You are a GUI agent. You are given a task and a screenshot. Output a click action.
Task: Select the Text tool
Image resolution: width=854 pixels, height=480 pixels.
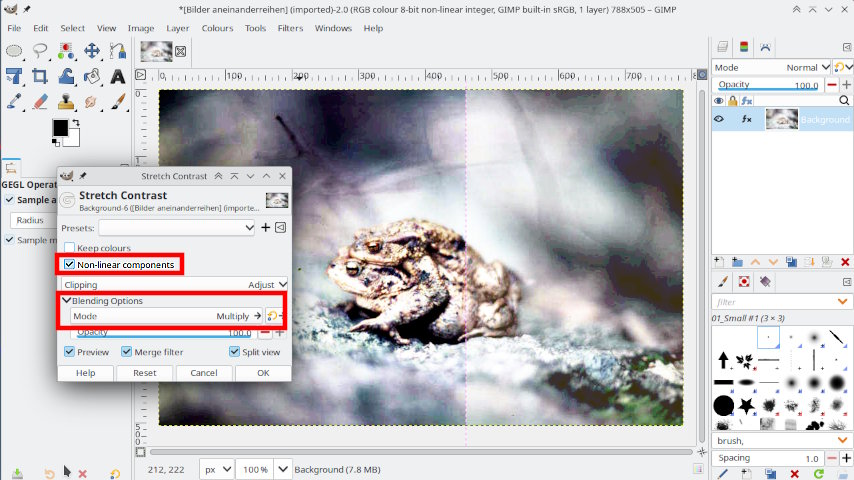[118, 77]
